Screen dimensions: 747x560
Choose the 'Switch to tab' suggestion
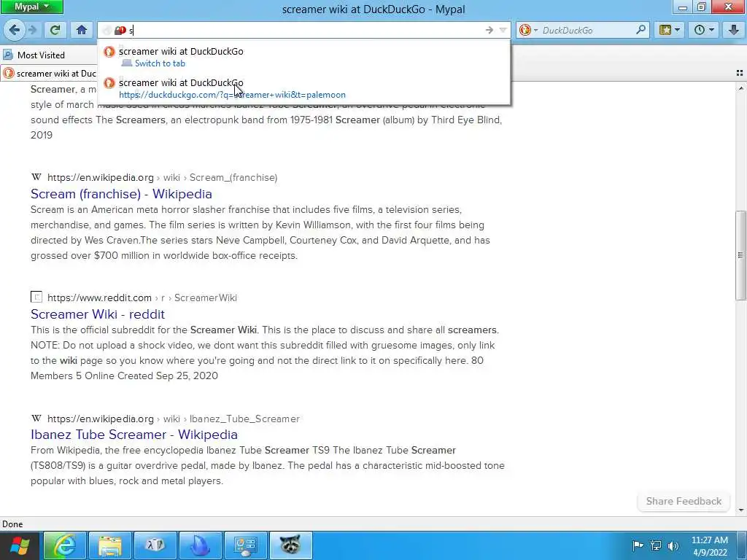point(304,57)
